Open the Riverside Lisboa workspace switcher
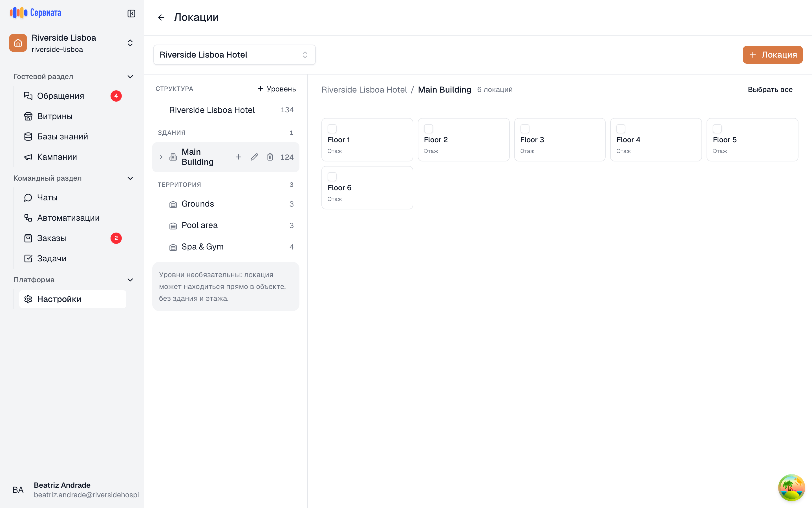The height and width of the screenshot is (508, 812). pyautogui.click(x=72, y=43)
